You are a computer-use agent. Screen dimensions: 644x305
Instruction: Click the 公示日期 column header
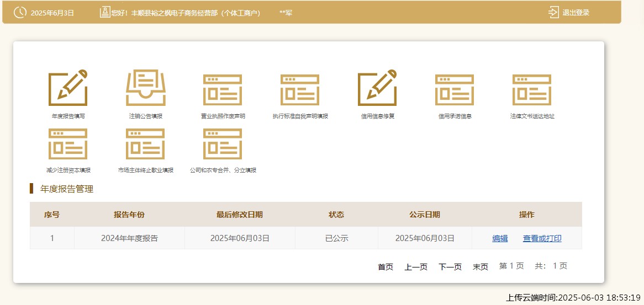coord(425,215)
